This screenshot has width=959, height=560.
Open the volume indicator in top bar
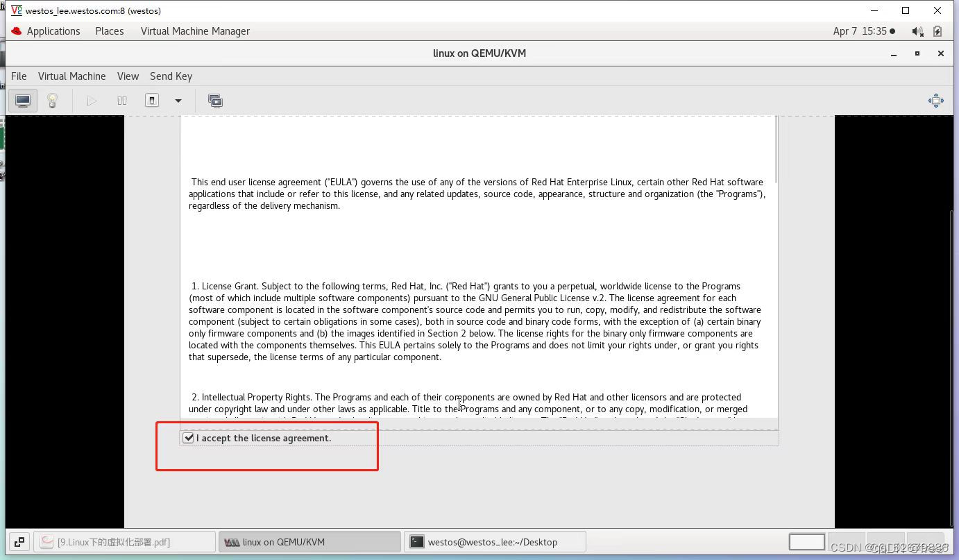917,31
